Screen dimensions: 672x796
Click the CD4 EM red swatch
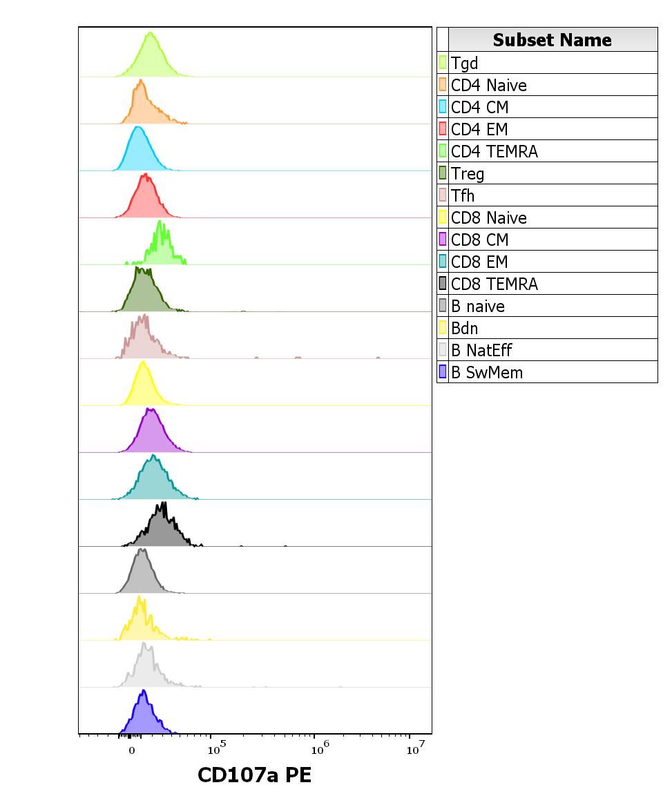pyautogui.click(x=442, y=129)
